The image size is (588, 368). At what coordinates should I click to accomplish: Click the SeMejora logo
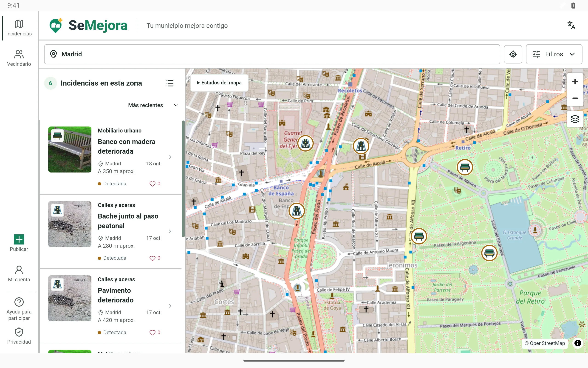(88, 25)
